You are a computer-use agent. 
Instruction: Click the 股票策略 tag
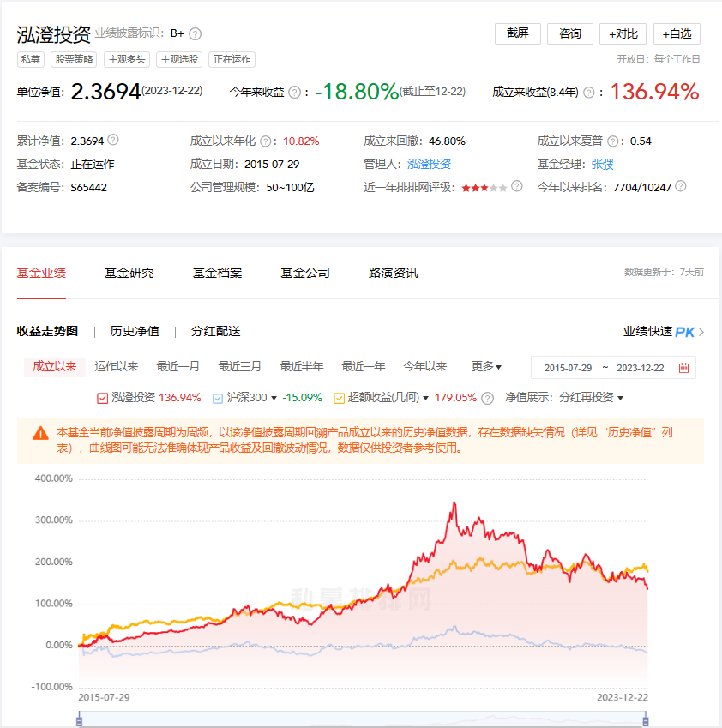pyautogui.click(x=74, y=59)
